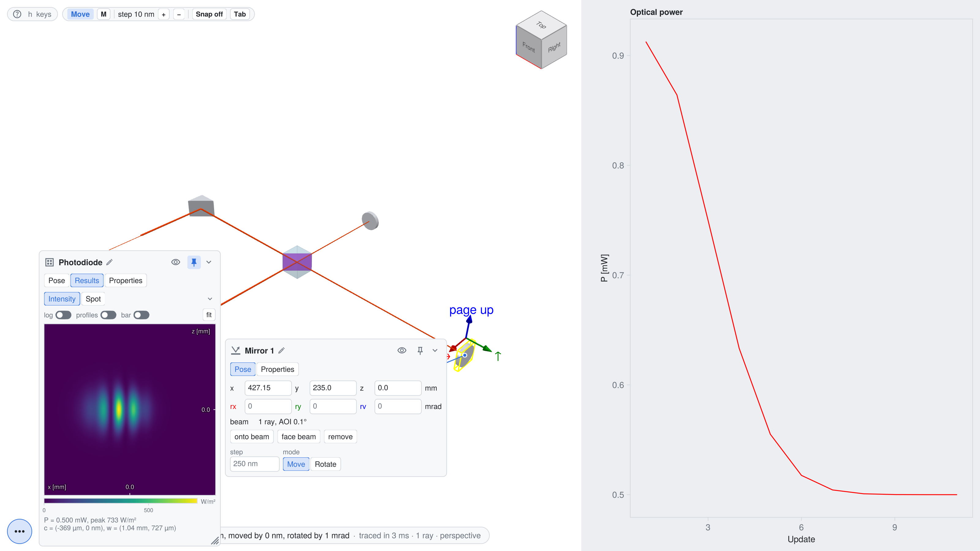Image resolution: width=980 pixels, height=551 pixels.
Task: Enable the log scale switch
Action: pos(63,315)
